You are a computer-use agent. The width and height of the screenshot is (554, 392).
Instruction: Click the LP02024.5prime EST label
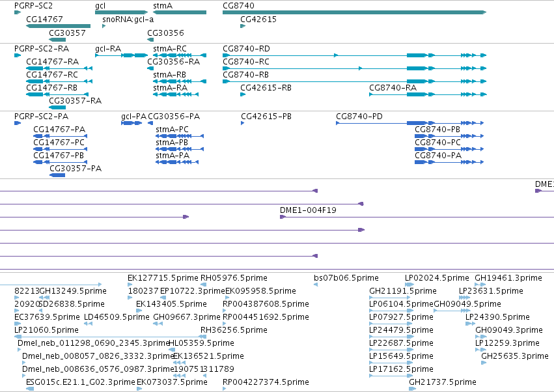point(437,278)
